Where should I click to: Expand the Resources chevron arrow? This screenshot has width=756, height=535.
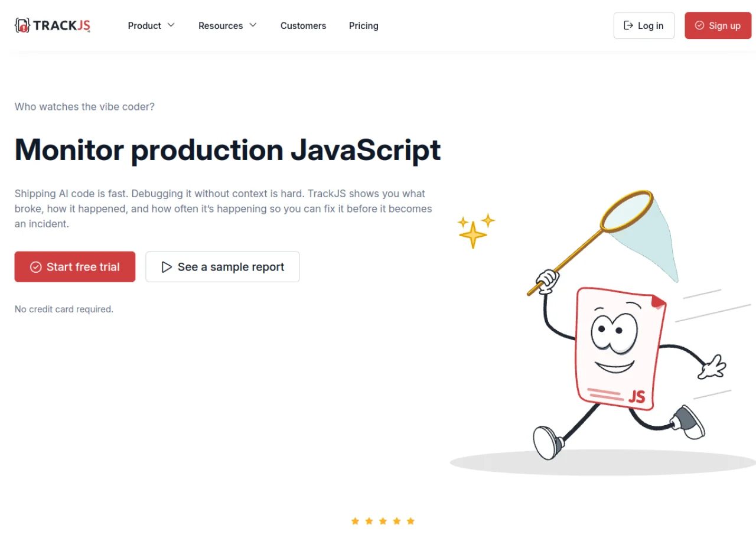coord(253,25)
